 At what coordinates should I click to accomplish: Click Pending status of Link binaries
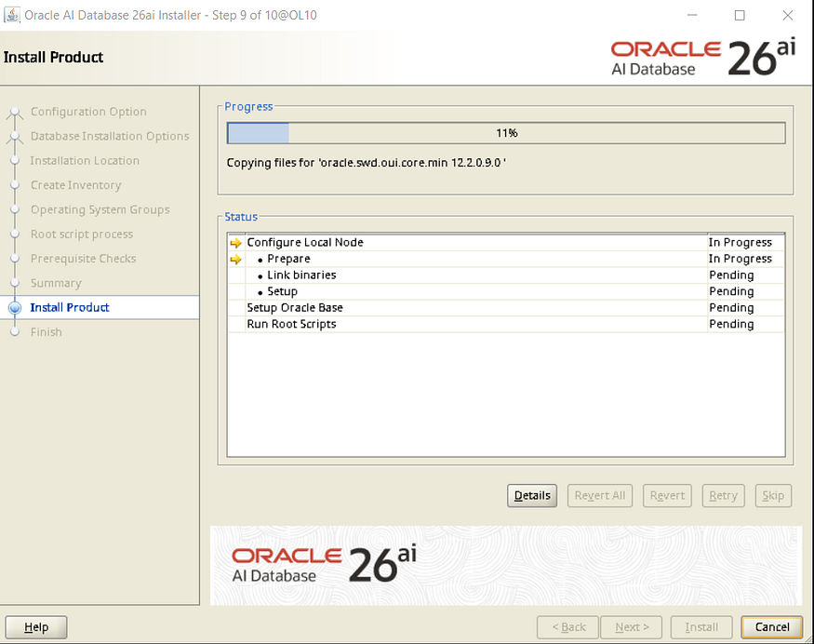coord(731,275)
